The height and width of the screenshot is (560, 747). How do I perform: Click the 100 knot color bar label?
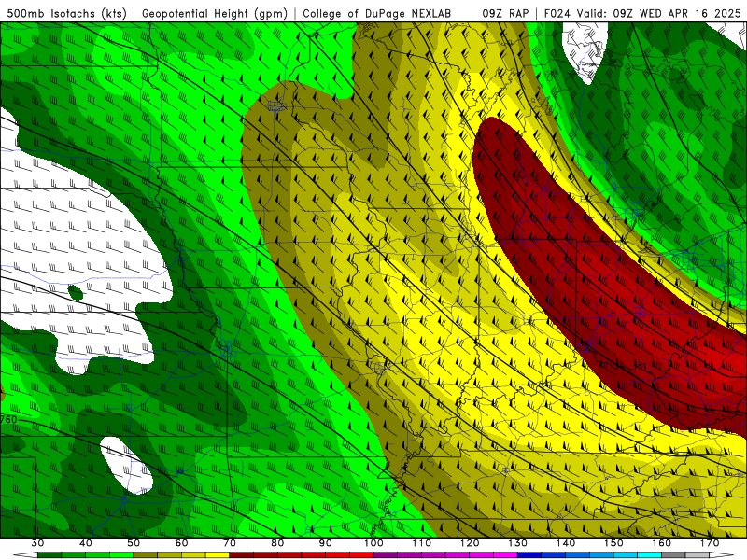click(373, 543)
